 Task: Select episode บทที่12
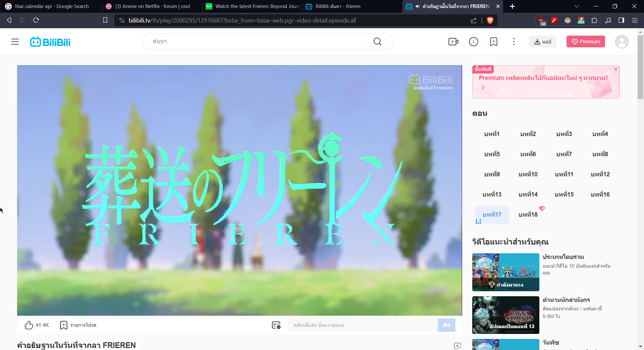coord(600,174)
